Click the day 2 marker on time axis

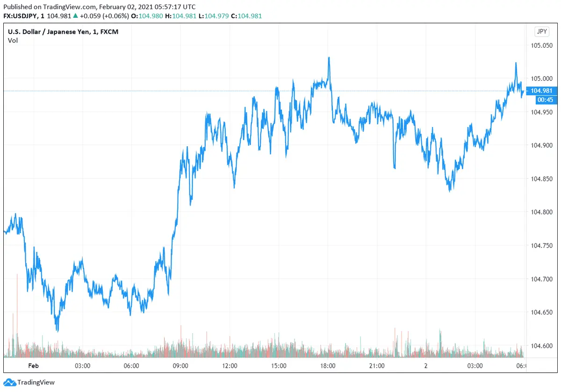[426, 366]
